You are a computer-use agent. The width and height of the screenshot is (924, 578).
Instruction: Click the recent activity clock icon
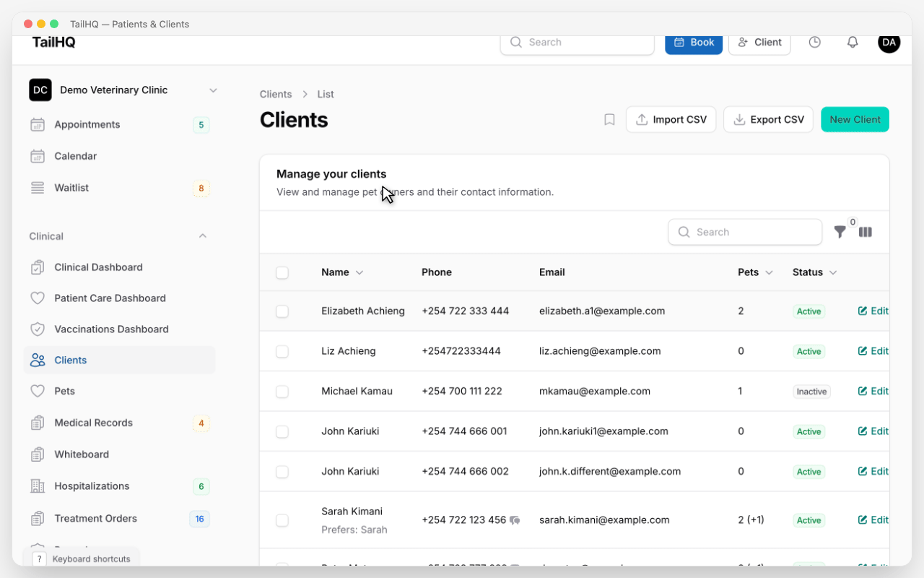[815, 42]
